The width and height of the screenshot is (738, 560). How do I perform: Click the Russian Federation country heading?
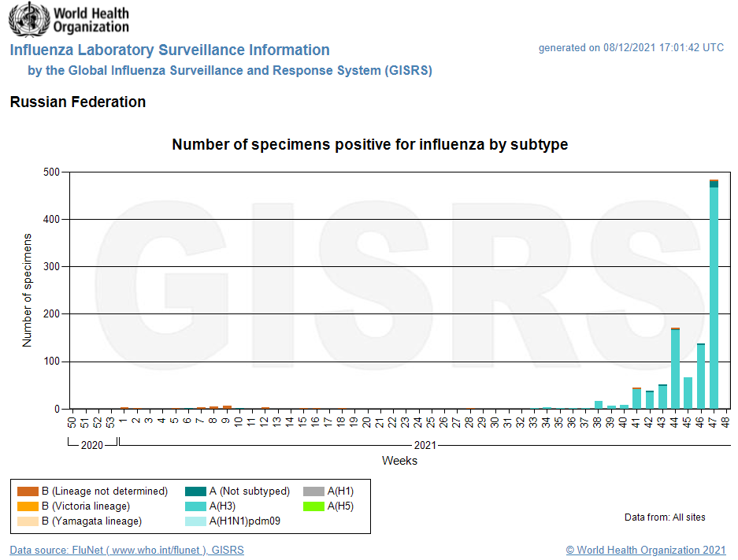point(78,102)
